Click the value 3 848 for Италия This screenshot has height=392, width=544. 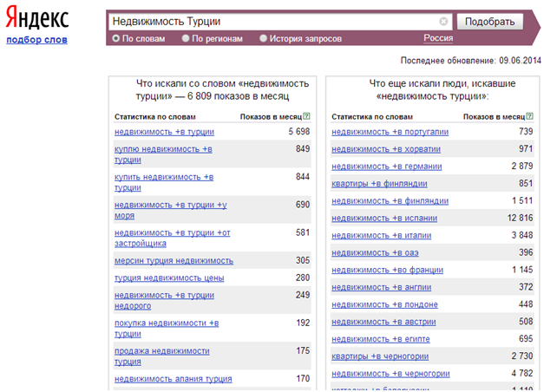click(x=522, y=235)
